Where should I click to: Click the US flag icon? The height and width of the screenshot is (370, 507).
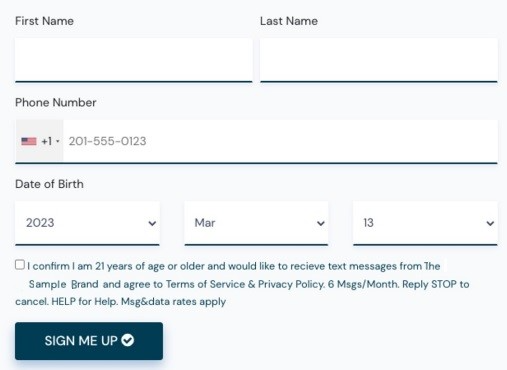coord(29,141)
